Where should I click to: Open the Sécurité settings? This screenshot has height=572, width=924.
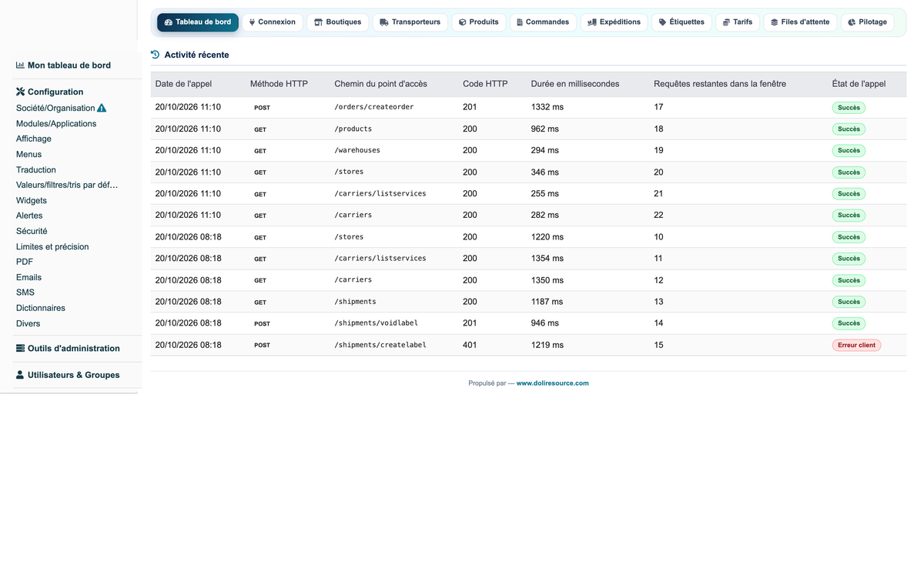32,231
